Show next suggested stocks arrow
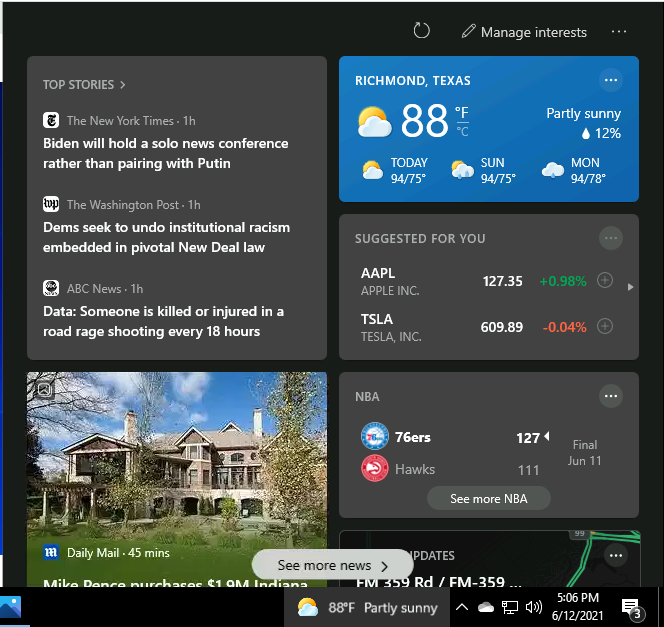Image resolution: width=664 pixels, height=627 pixels. [x=630, y=287]
